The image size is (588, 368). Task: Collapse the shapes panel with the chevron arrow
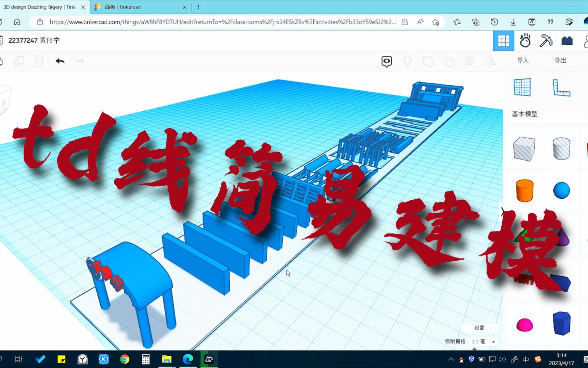coord(503,212)
